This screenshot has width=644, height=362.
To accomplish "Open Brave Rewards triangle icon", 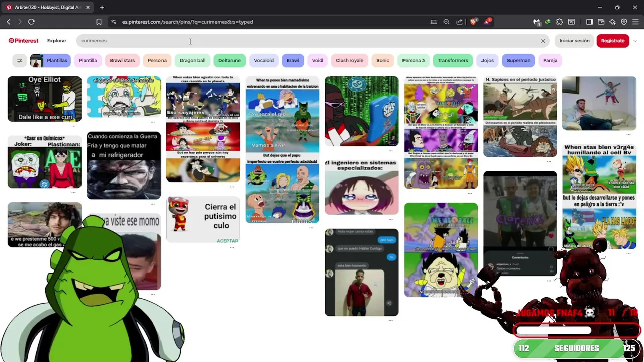I will [487, 21].
